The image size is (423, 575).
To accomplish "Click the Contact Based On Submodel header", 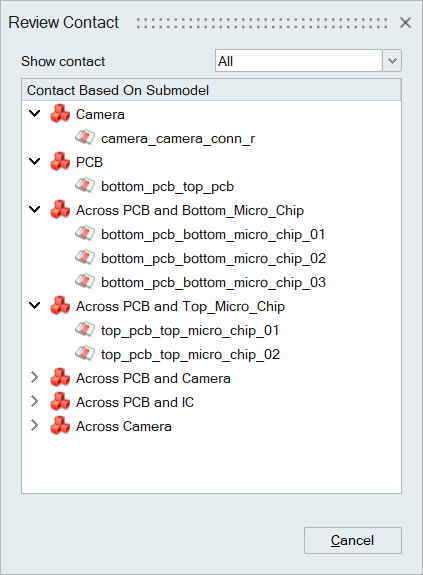I will tap(211, 90).
